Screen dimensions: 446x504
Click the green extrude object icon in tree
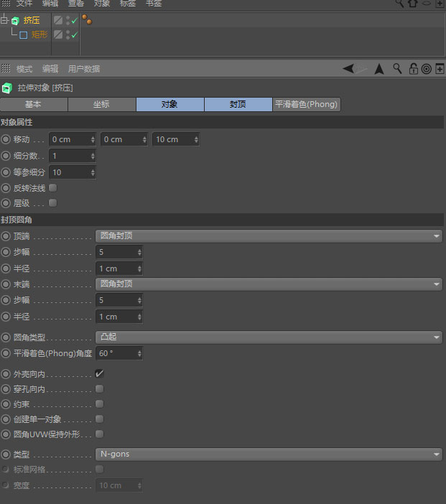tap(15, 21)
